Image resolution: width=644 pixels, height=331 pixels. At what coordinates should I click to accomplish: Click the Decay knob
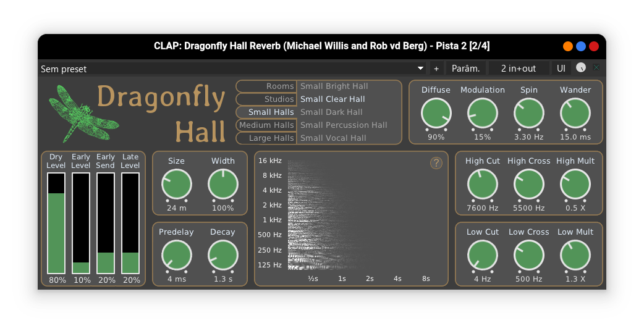222,255
